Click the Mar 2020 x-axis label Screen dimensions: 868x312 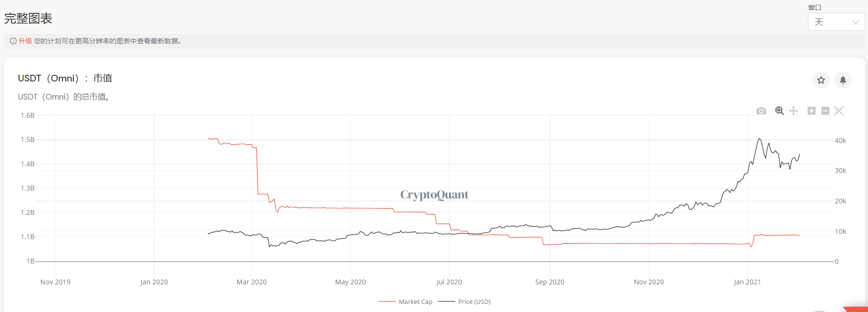point(251,282)
